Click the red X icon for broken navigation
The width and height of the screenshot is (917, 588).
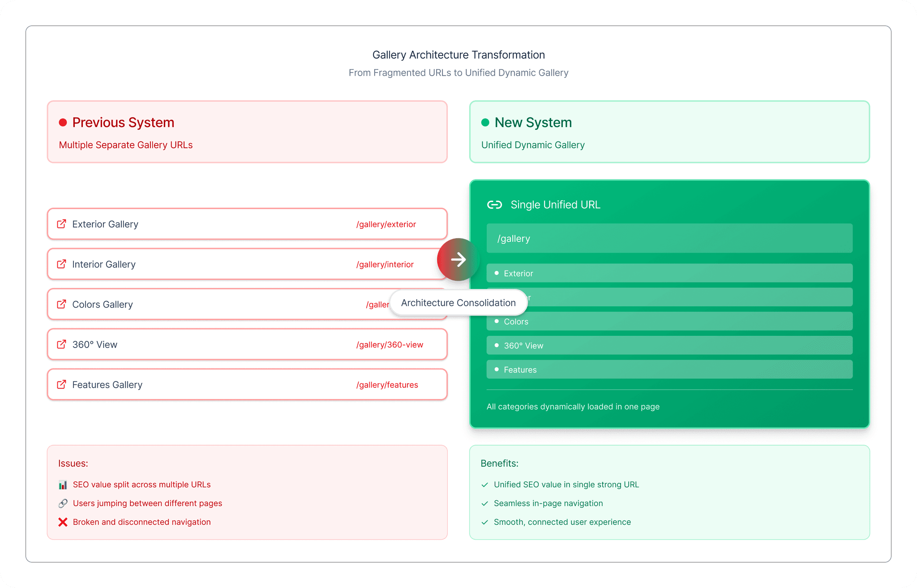63,522
